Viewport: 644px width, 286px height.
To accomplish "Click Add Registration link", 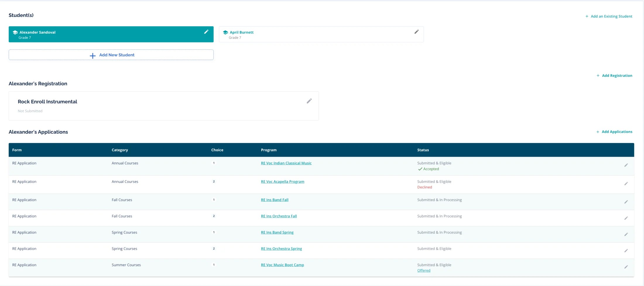I will (x=614, y=75).
